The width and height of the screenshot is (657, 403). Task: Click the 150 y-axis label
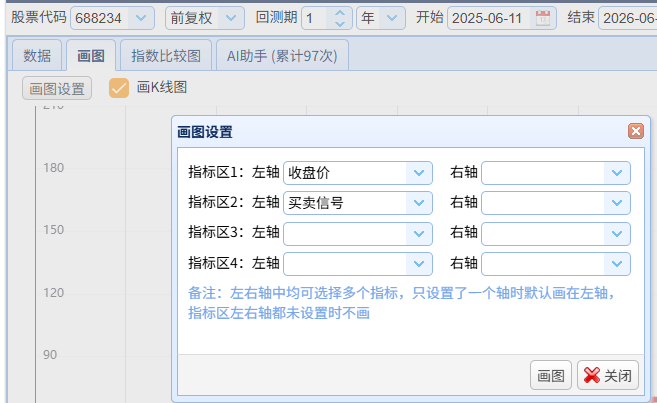54,230
